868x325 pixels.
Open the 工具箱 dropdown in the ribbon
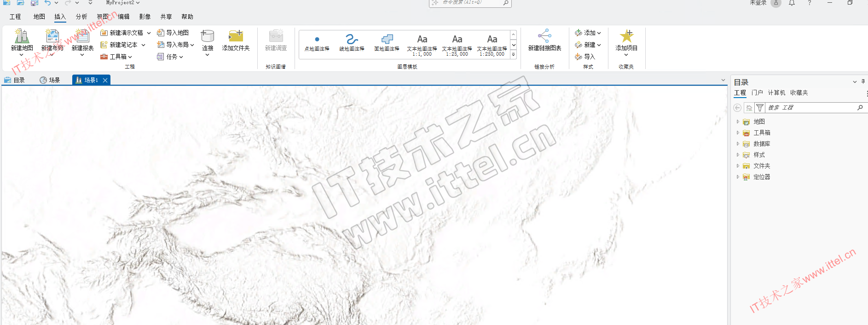point(130,57)
